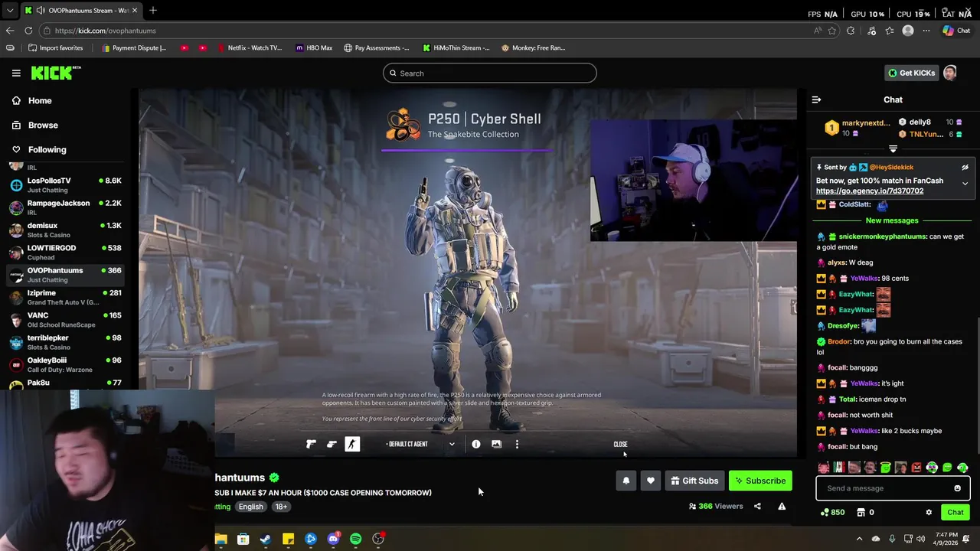
Task: Open LOWTIERGOD channel in sidebar
Action: [66, 252]
